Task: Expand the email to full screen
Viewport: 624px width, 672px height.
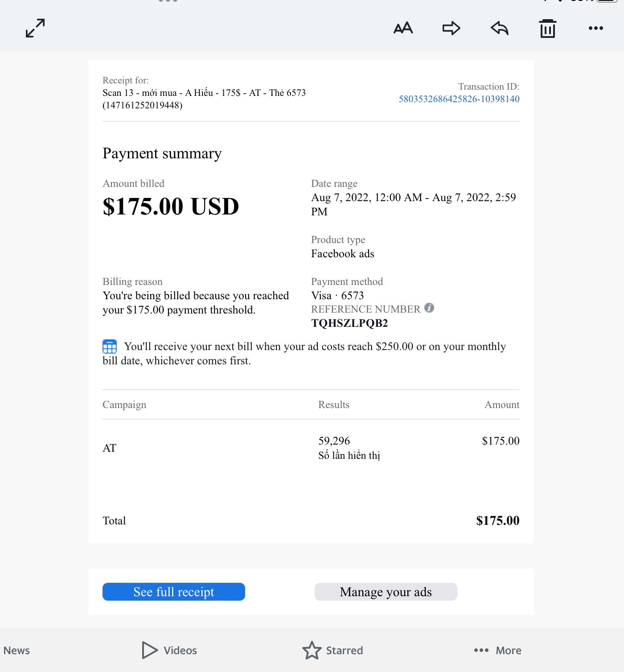Action: pos(35,28)
